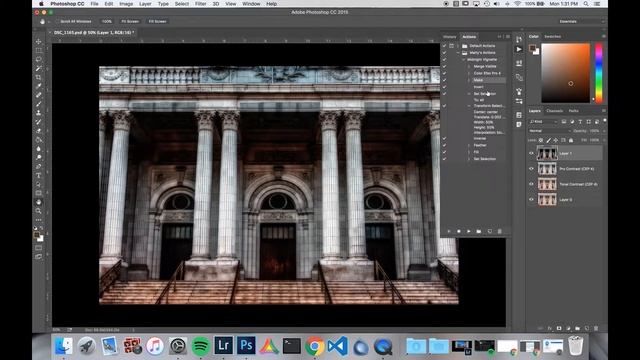This screenshot has height=360, width=640.
Task: Delete selected action with trash icon
Action: pyautogui.click(x=500, y=231)
